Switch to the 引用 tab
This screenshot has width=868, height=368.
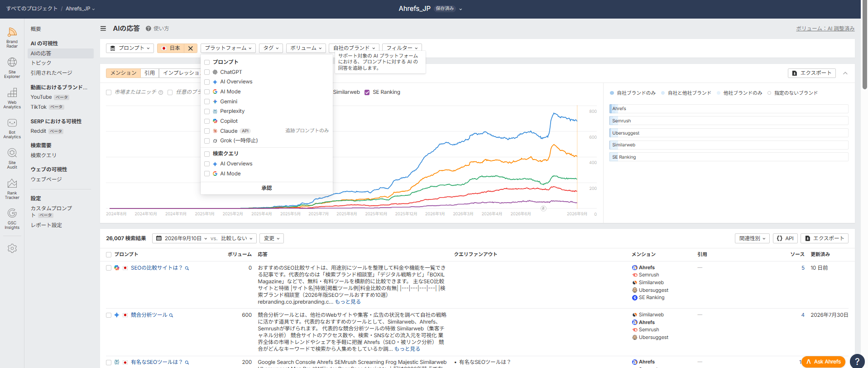[149, 73]
